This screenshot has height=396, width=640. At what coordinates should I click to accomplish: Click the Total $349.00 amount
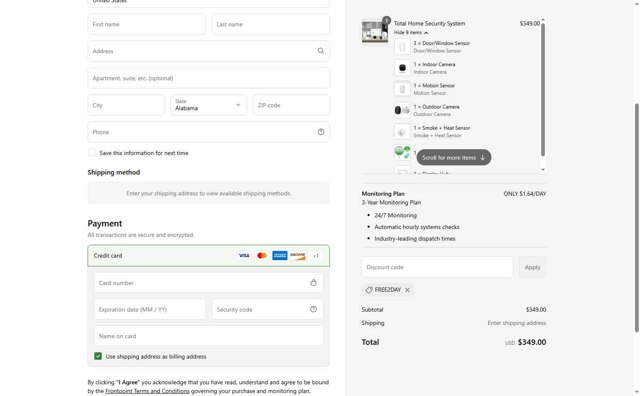pos(532,342)
